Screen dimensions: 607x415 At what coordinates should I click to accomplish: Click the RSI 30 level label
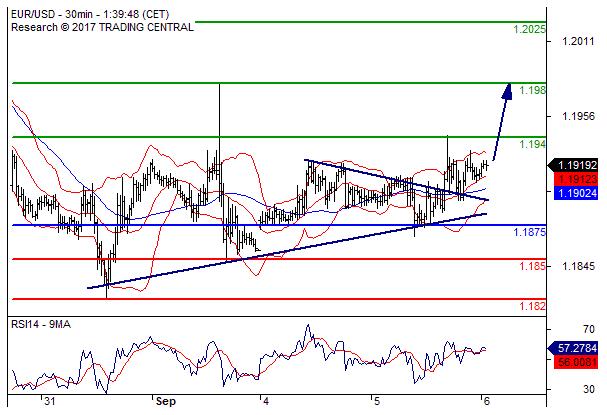coord(589,389)
